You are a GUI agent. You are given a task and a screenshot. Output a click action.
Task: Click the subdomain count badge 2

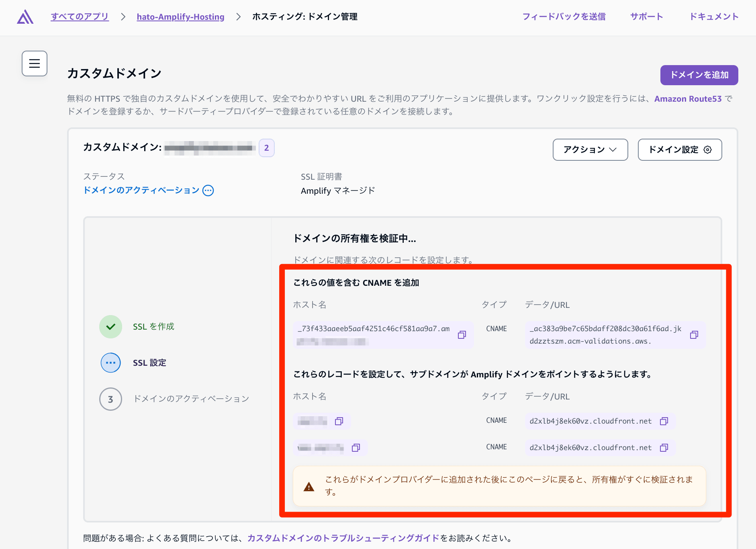266,148
